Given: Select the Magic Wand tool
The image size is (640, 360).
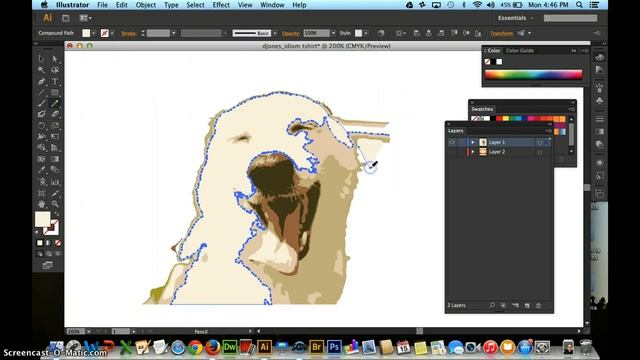Looking at the screenshot, I should [x=42, y=70].
